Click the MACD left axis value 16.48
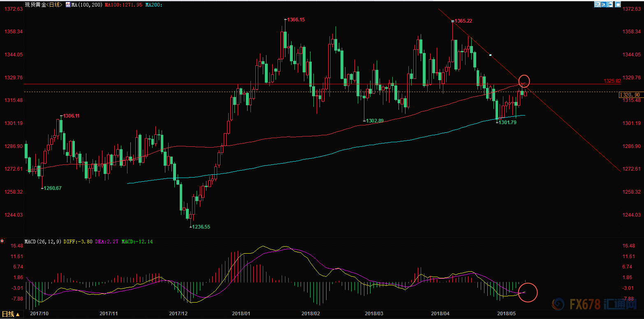This screenshot has height=319, width=644. (17, 246)
